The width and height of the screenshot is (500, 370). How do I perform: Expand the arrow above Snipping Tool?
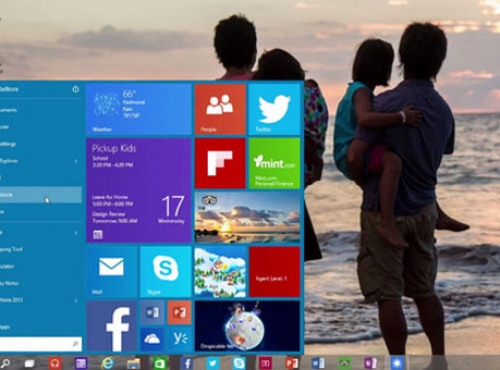(x=76, y=232)
